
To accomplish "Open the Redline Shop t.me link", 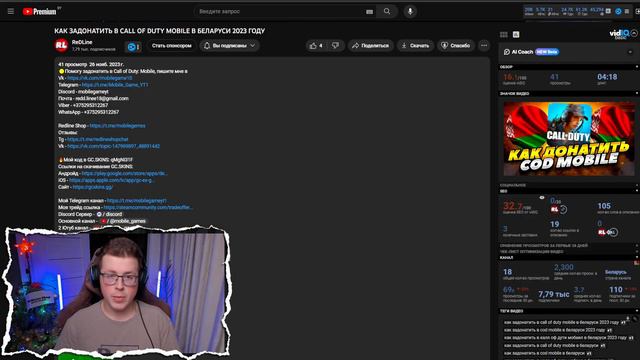I will pyautogui.click(x=118, y=126).
